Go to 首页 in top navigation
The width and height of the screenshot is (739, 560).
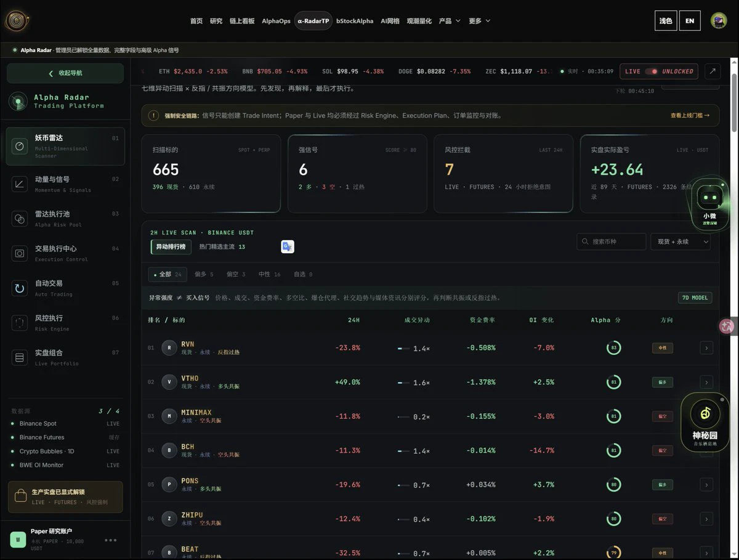coord(196,21)
